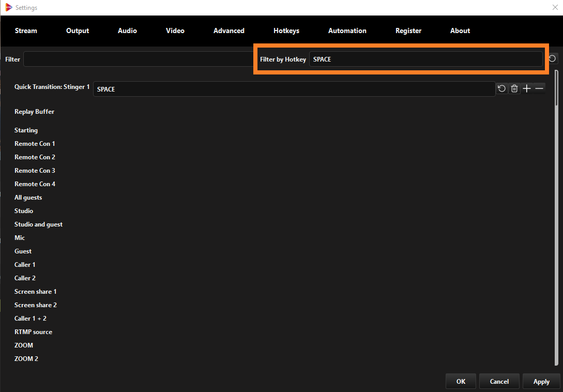Select Remote Con 2 entry
Screen dimensions: 563x392
[35, 157]
